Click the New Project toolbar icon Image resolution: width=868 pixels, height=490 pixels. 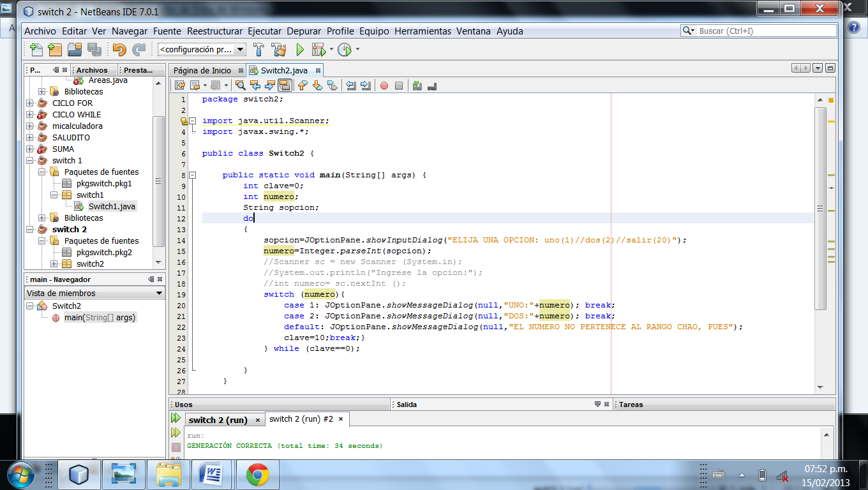(x=55, y=50)
